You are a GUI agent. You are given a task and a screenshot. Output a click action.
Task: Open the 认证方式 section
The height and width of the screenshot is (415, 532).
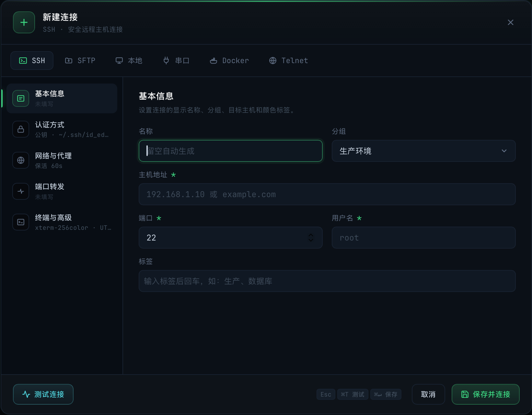tap(62, 129)
